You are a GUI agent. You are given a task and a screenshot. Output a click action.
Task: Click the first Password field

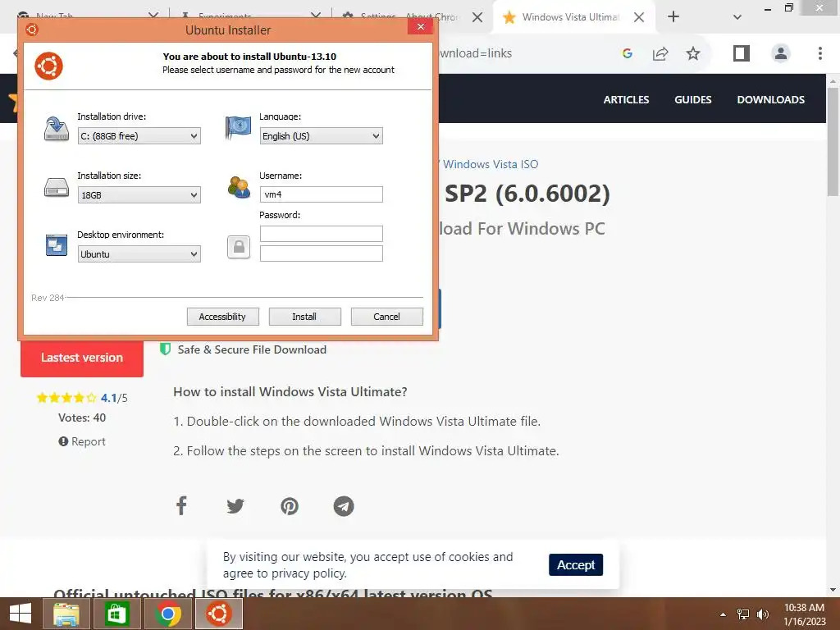(321, 234)
